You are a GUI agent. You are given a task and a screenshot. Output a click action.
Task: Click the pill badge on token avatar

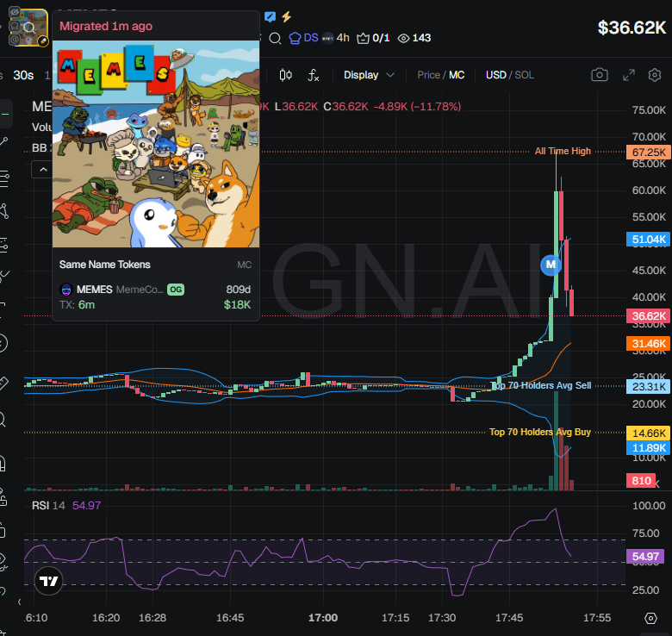pyautogui.click(x=43, y=41)
